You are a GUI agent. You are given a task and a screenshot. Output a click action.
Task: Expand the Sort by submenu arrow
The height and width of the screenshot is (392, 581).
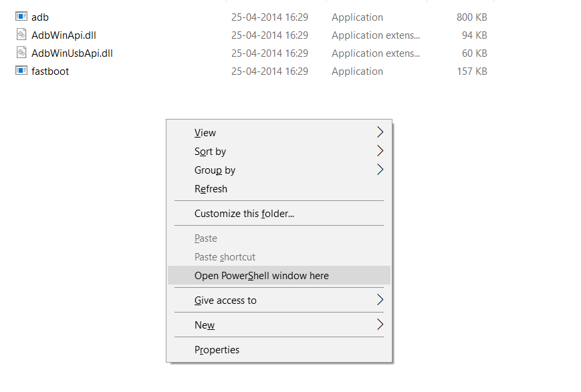pos(380,151)
